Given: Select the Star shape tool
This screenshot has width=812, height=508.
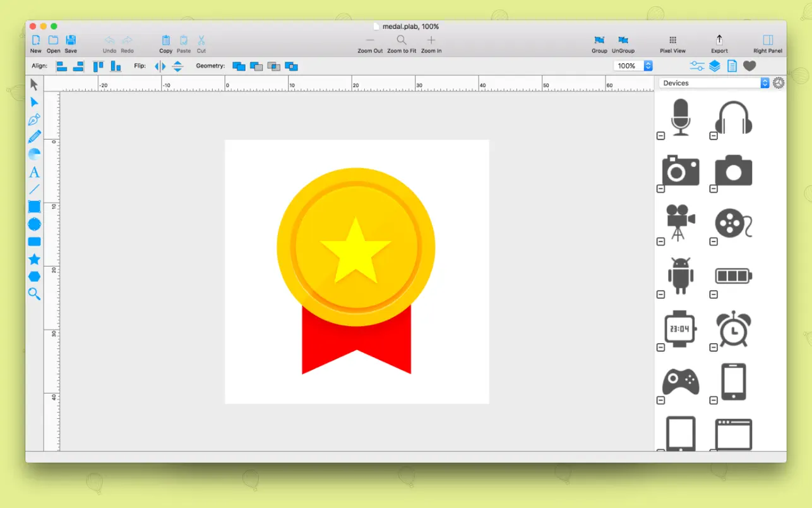Looking at the screenshot, I should [x=34, y=259].
